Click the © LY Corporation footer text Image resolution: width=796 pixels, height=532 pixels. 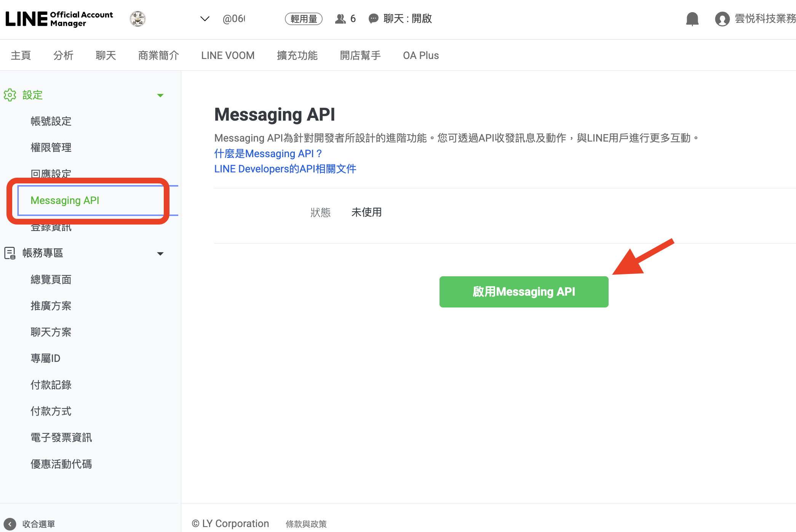(230, 524)
